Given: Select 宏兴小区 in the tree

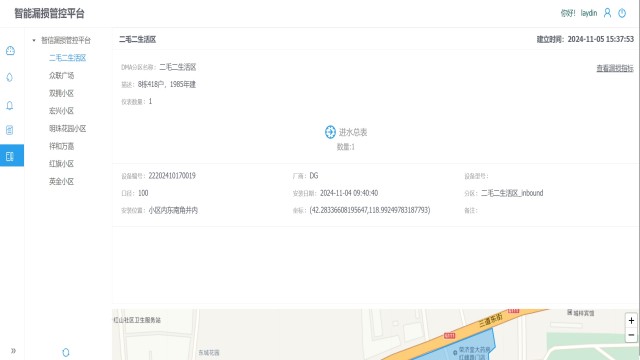Looking at the screenshot, I should tap(61, 111).
